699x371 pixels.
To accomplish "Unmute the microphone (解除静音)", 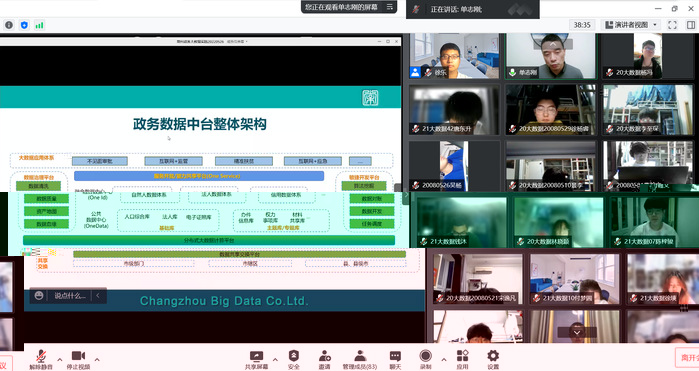I will pos(41,359).
